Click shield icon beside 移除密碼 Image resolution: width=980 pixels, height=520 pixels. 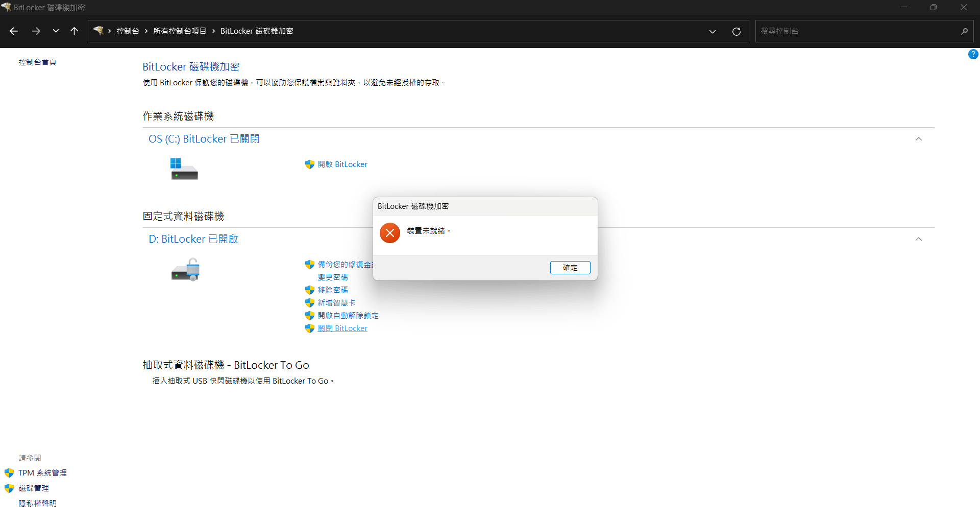(310, 290)
